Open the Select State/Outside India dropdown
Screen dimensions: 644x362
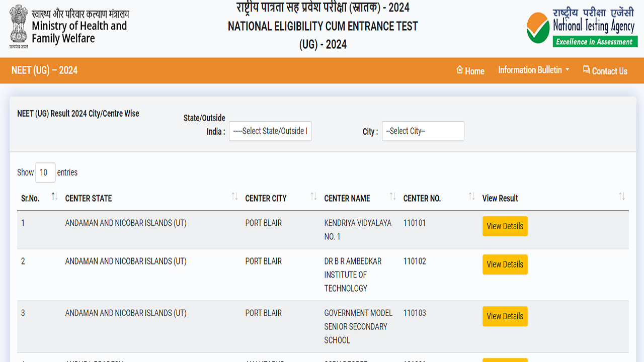point(270,131)
